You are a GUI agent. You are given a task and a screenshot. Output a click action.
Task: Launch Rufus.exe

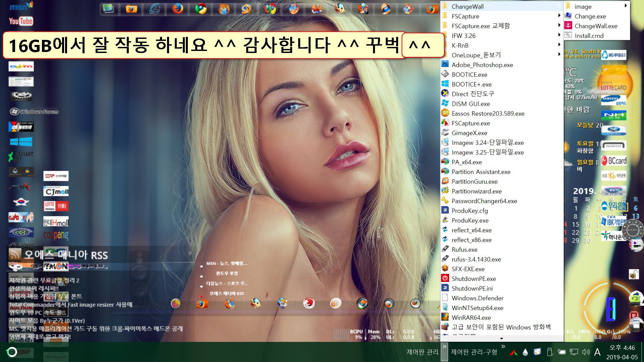[502, 249]
